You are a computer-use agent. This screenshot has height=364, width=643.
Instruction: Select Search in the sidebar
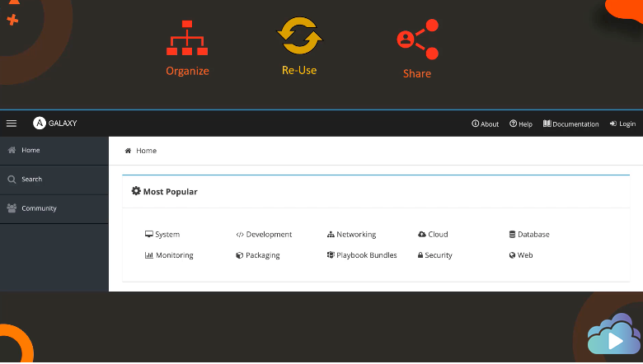54,180
